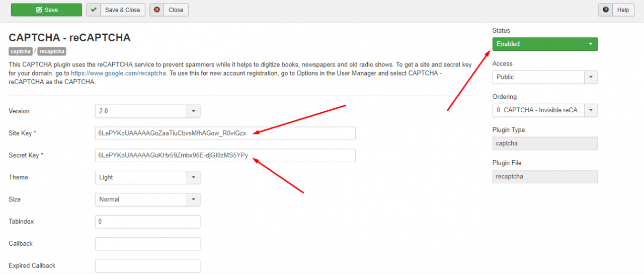Open the Google reCAPTCHA link

[119, 74]
